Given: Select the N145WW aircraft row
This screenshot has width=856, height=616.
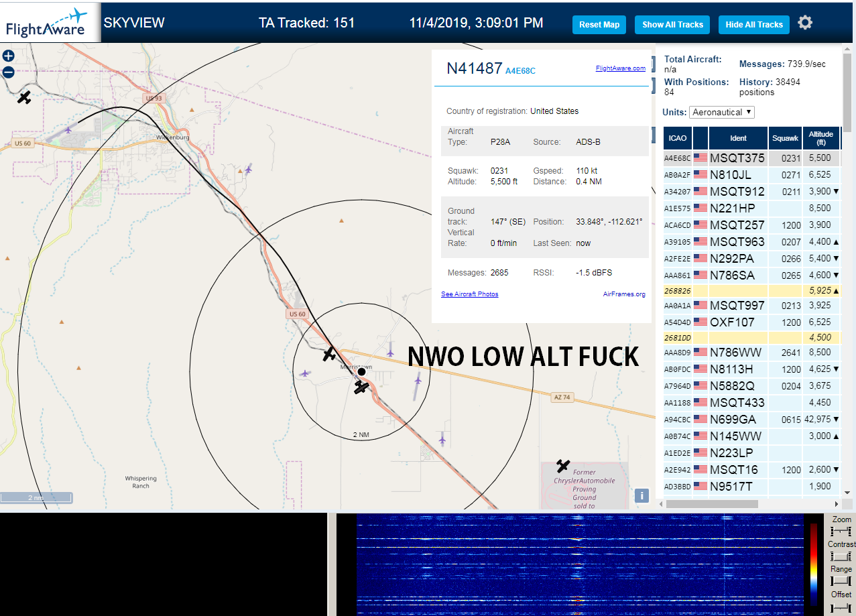Looking at the screenshot, I should pyautogui.click(x=751, y=436).
